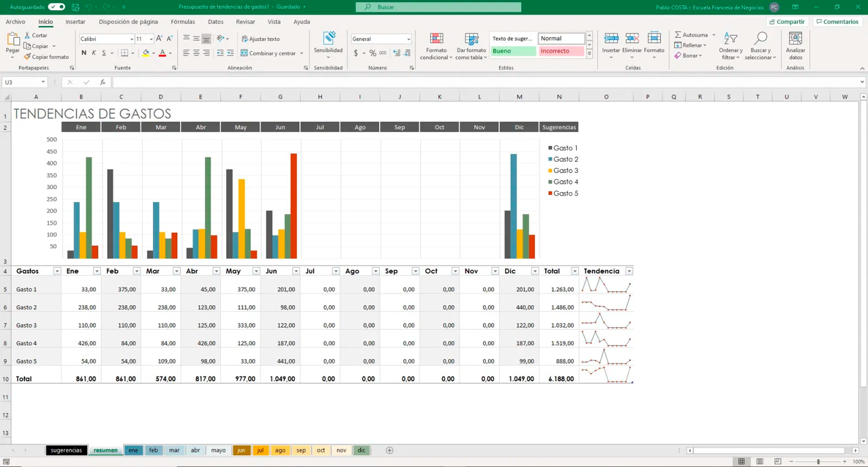This screenshot has height=467, width=868.
Task: Apply the Bueno cell style
Action: click(513, 51)
